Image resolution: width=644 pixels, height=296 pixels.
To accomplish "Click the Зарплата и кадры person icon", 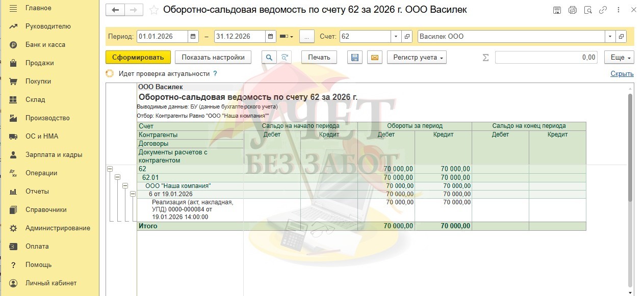I will pos(13,155).
